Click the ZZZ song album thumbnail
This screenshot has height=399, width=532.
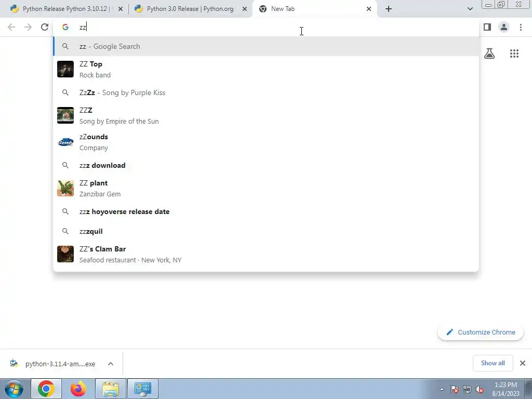pos(65,115)
